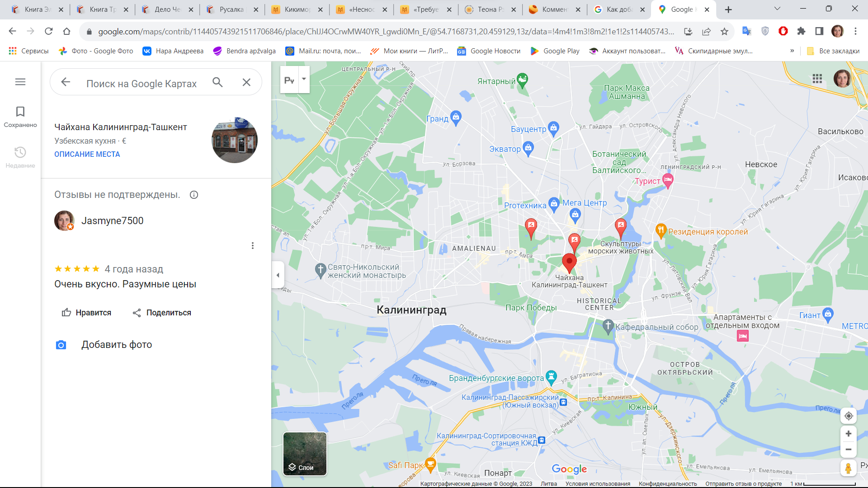Expand the language input dropdown arrow
Screen dimensions: 868x488
(x=304, y=79)
